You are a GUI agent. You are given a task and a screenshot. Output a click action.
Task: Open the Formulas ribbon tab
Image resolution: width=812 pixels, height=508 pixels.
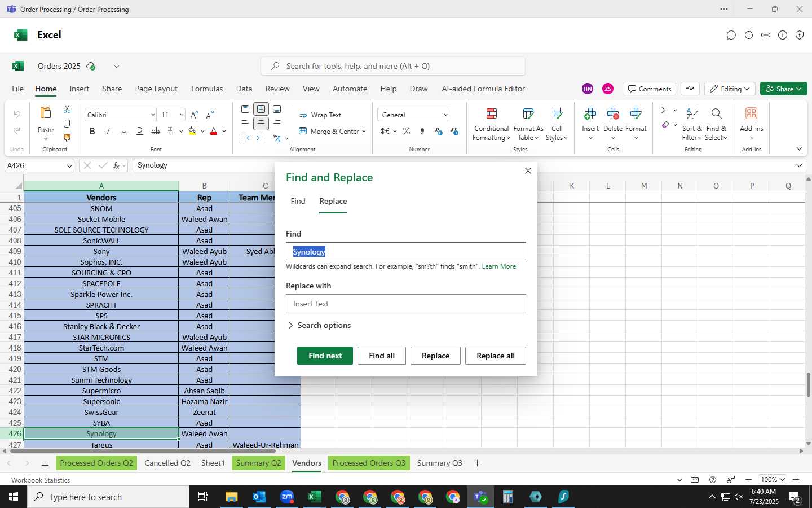[x=207, y=89]
